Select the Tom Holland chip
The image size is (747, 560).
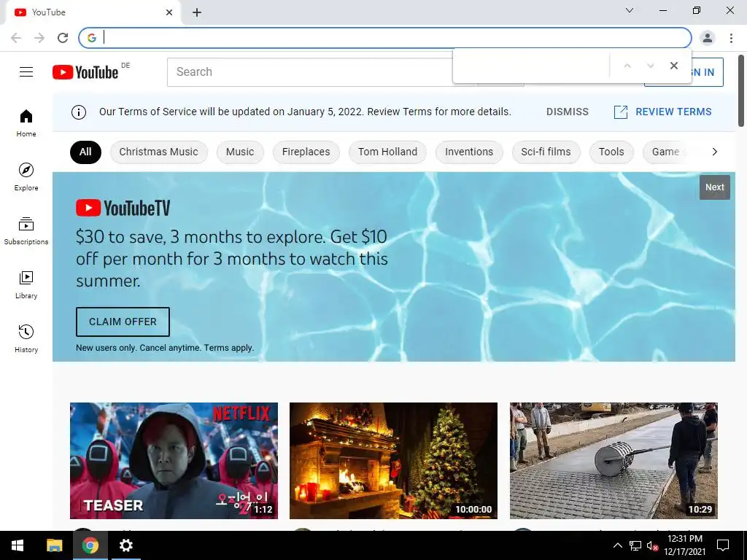click(x=388, y=152)
